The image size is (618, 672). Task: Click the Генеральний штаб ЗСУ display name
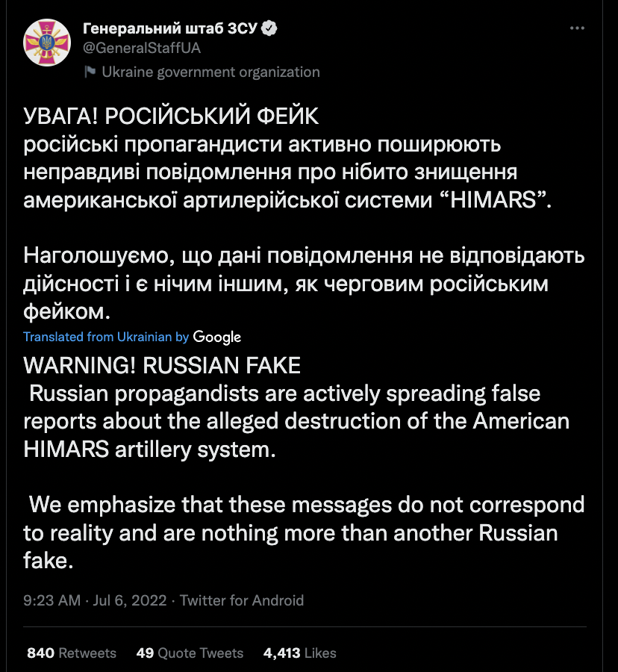coord(170,28)
